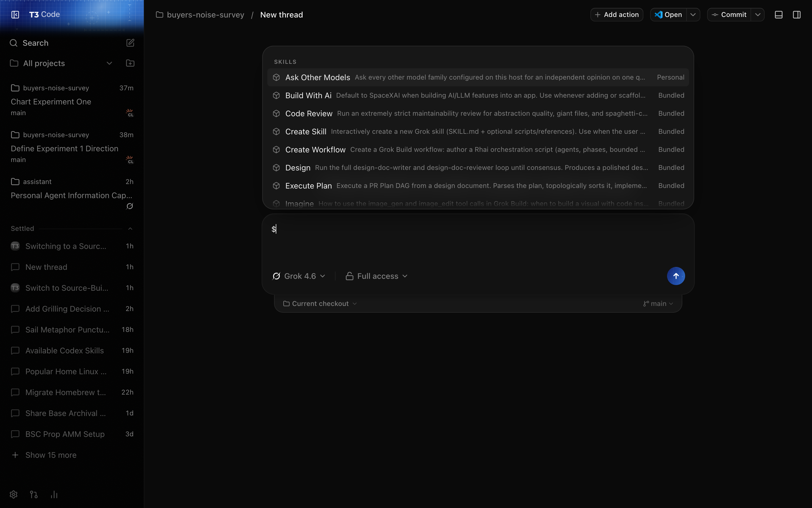Open the New thread item in Settled list
Image resolution: width=812 pixels, height=508 pixels.
tap(72, 267)
